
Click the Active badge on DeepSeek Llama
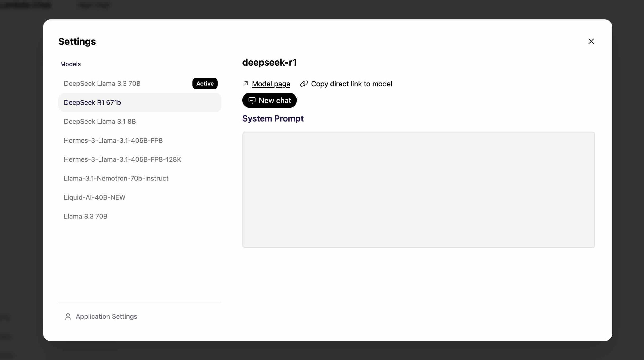205,84
